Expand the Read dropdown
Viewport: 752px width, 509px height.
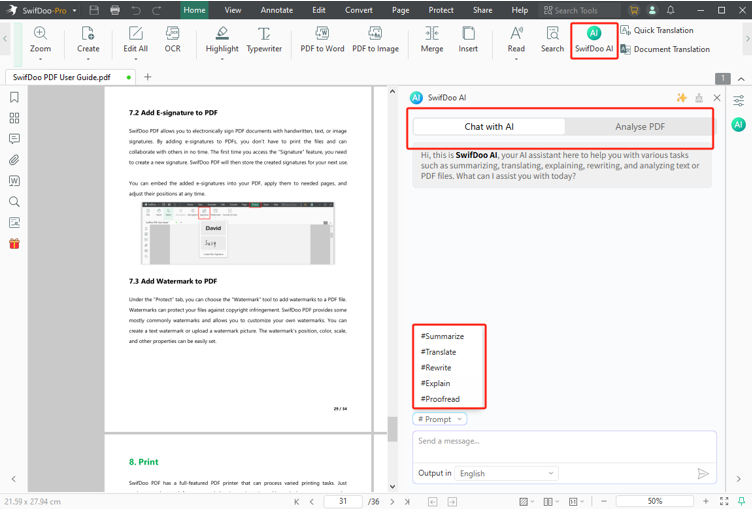[x=516, y=59]
